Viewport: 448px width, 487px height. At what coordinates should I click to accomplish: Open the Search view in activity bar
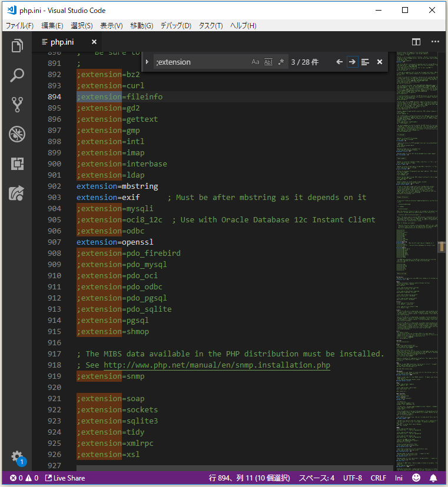tap(17, 75)
